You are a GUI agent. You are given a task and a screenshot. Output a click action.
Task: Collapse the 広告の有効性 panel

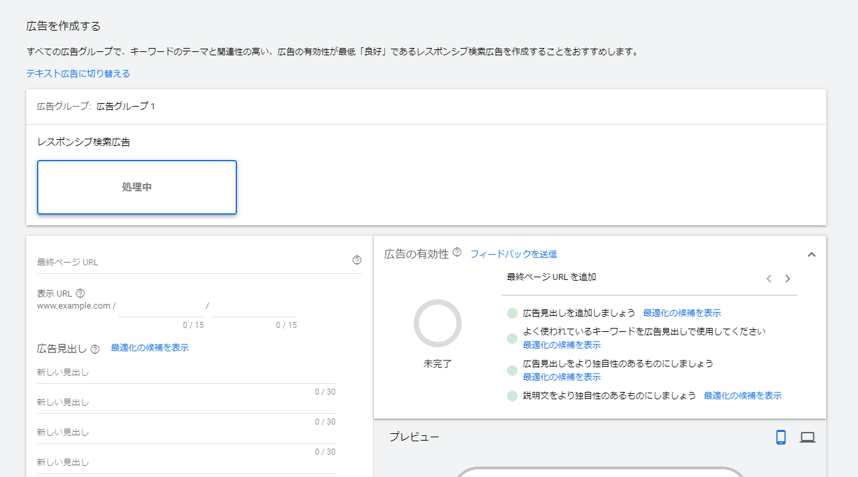pos(811,254)
